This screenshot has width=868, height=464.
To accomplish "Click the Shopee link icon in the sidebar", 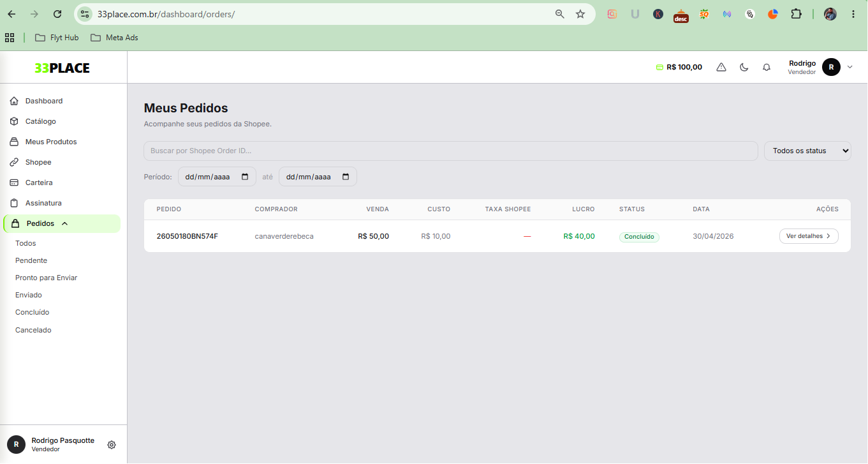I will (x=14, y=162).
